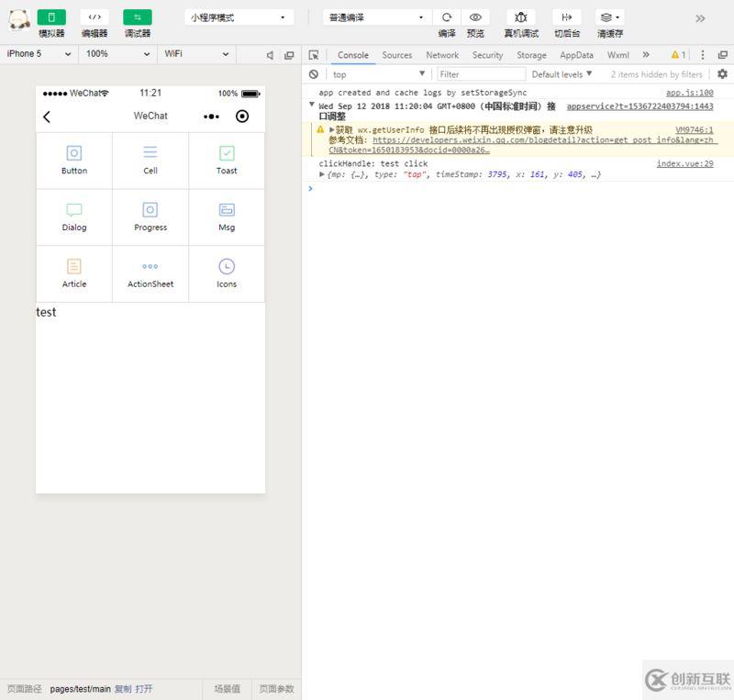734x700 pixels.
Task: Expand the getUserInfo warning message
Action: click(332, 129)
